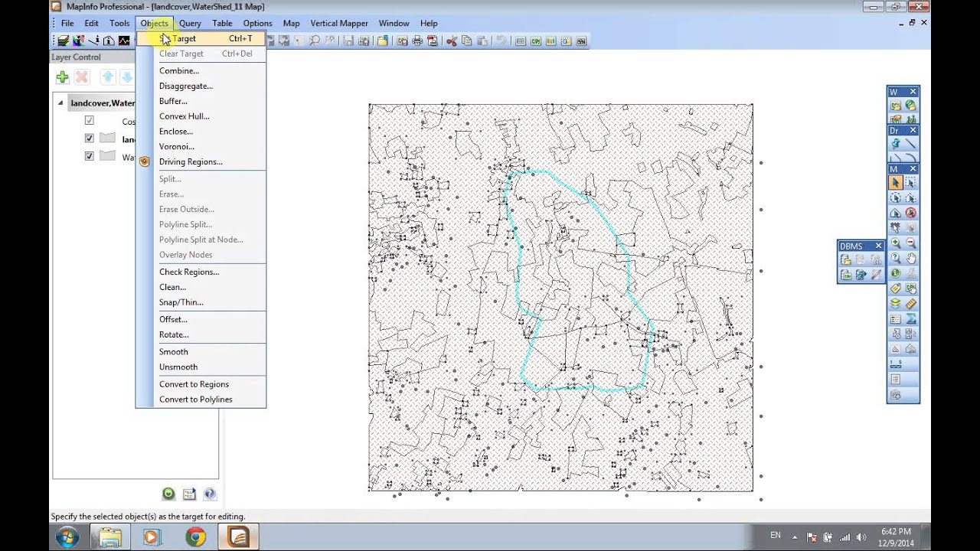Click the EN language indicator in the tray

tap(776, 535)
